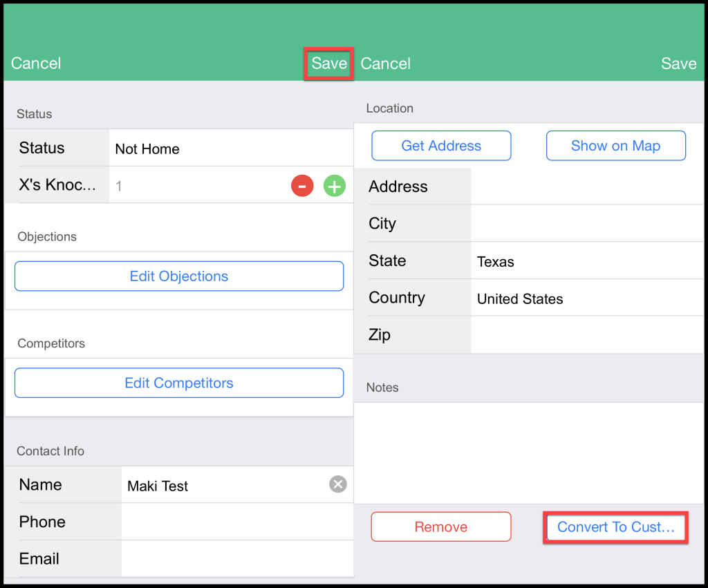Click Save in the right panel header

[x=678, y=64]
